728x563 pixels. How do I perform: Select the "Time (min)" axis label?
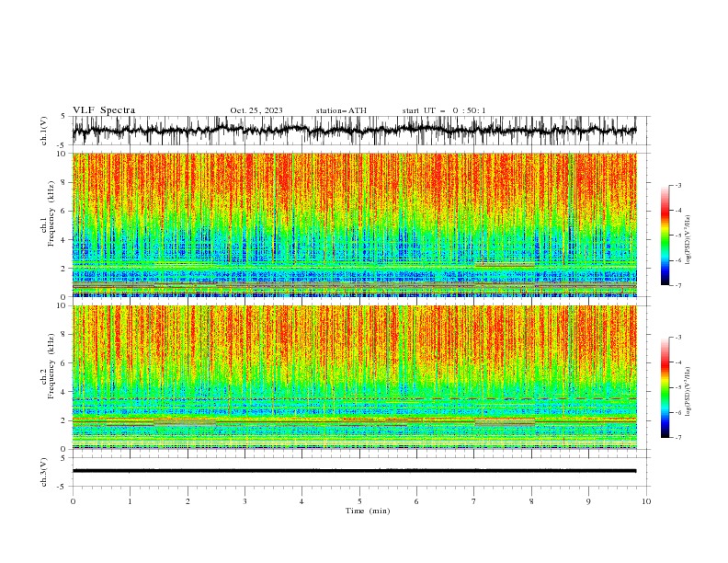pos(368,511)
